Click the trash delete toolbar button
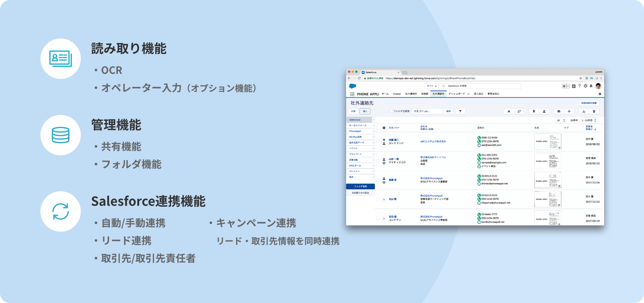The width and height of the screenshot is (644, 303). point(594,111)
